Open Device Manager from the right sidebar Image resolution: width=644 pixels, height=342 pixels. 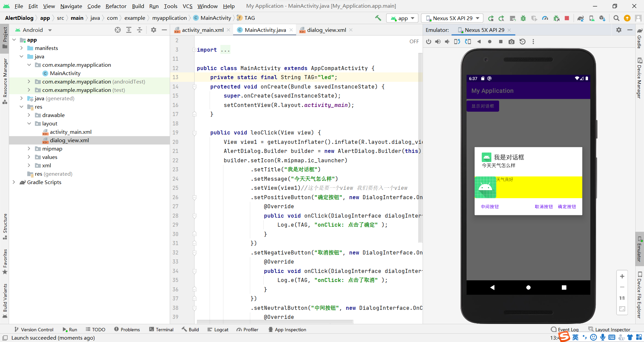click(640, 74)
